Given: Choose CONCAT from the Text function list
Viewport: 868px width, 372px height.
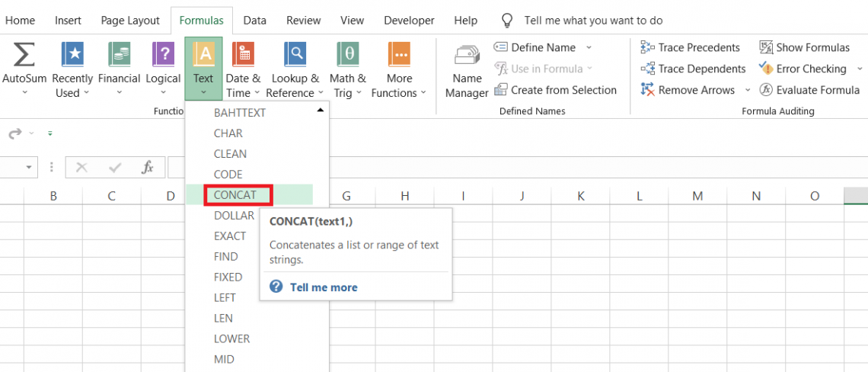Looking at the screenshot, I should click(x=235, y=195).
